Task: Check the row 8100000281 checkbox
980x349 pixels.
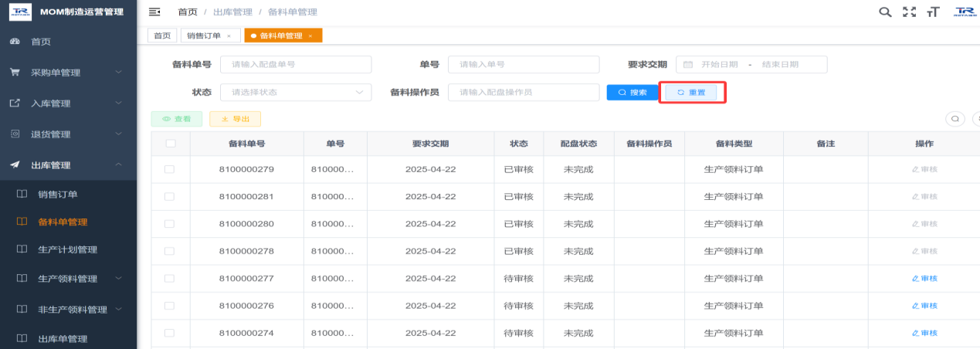Action: tap(170, 196)
